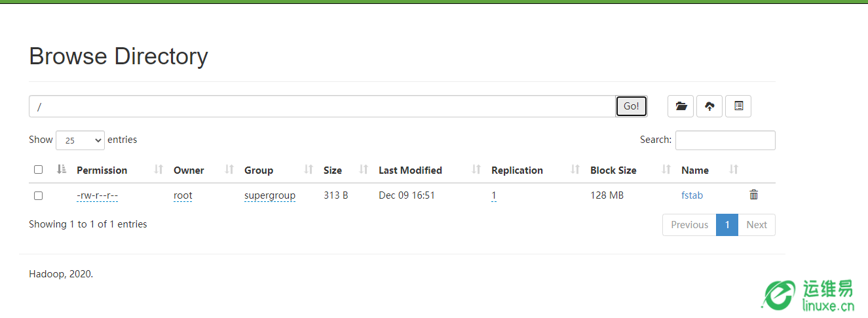
Task: Sort table by Owner column arrows
Action: [x=229, y=170]
